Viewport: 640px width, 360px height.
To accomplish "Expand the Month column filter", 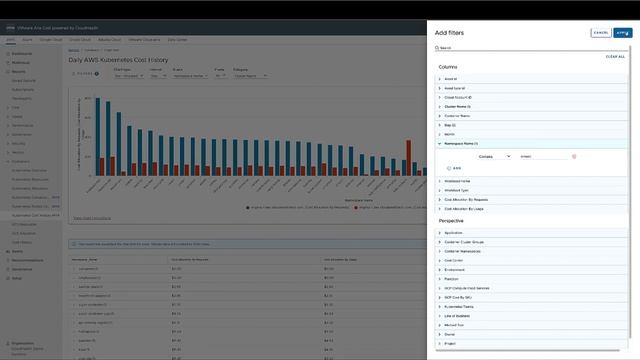I will 531,134.
